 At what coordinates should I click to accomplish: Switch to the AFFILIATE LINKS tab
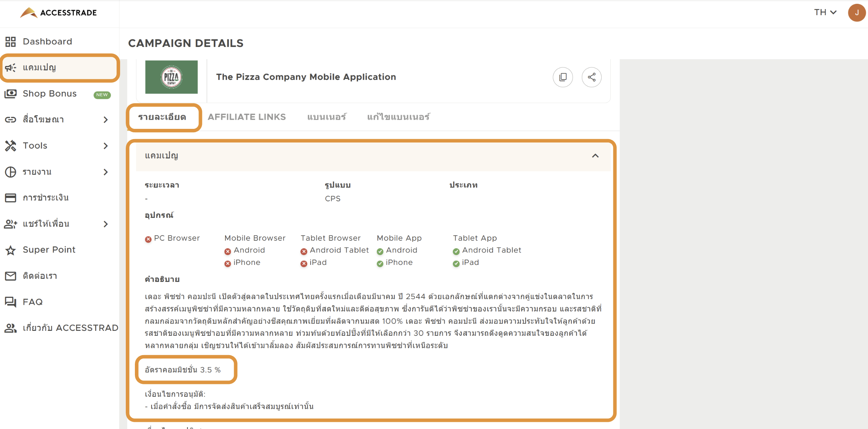pyautogui.click(x=247, y=117)
